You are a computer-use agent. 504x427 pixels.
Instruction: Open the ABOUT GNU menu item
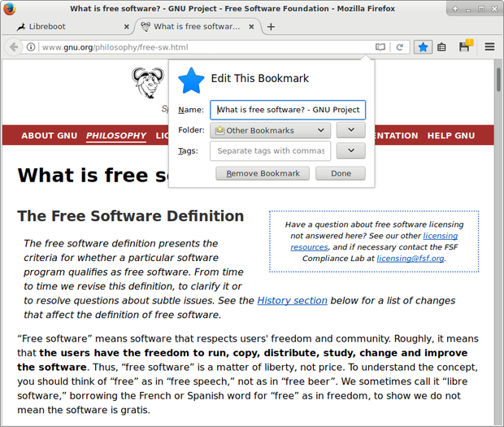click(49, 136)
